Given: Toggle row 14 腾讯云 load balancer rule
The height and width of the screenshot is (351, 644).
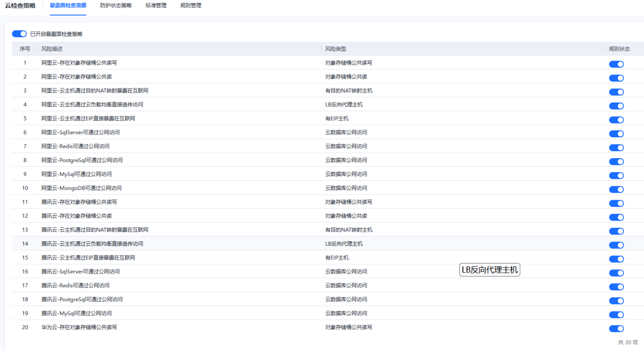Looking at the screenshot, I should pos(616,245).
